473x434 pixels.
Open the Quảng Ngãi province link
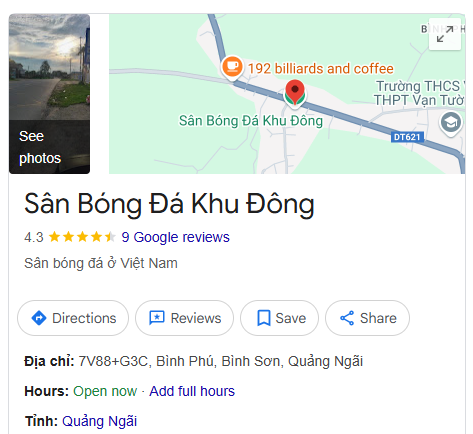pyautogui.click(x=99, y=421)
